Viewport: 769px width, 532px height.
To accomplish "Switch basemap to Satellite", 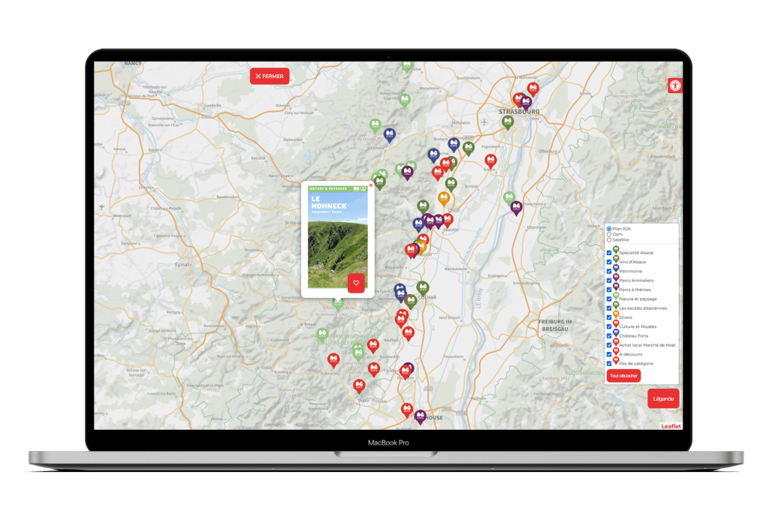I will [608, 240].
